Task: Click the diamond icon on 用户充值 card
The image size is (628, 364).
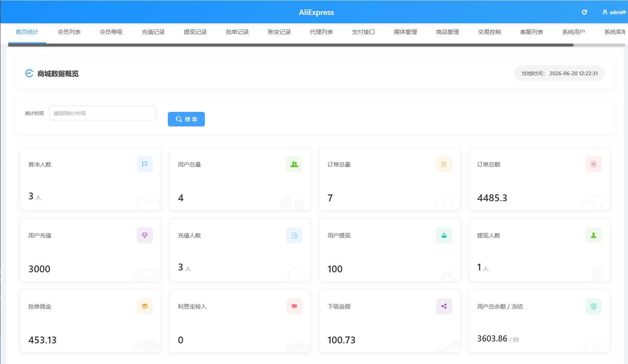Action: click(145, 235)
